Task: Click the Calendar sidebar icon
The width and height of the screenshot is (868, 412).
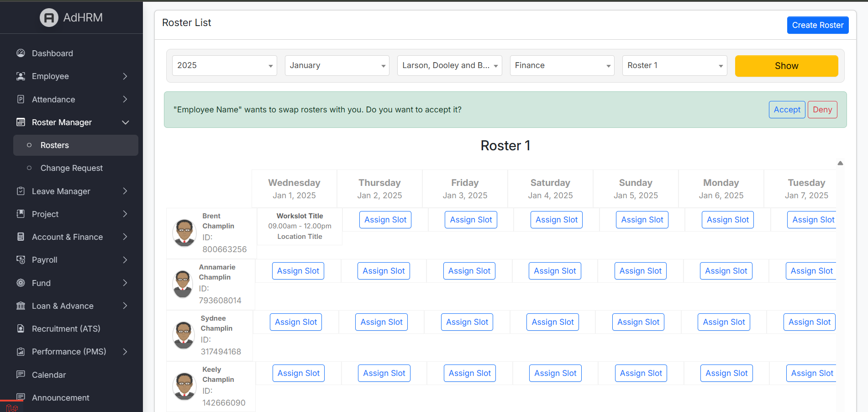Action: (21, 375)
